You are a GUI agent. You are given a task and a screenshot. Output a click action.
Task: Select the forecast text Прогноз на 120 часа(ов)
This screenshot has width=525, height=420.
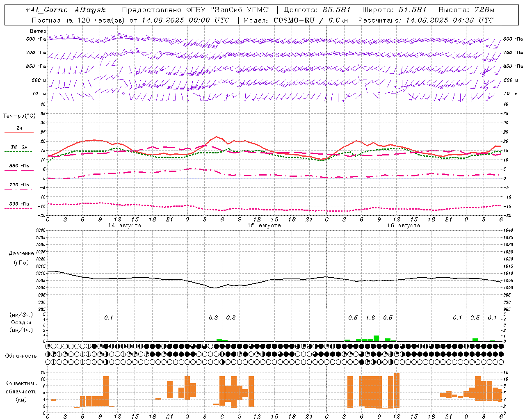(x=79, y=20)
